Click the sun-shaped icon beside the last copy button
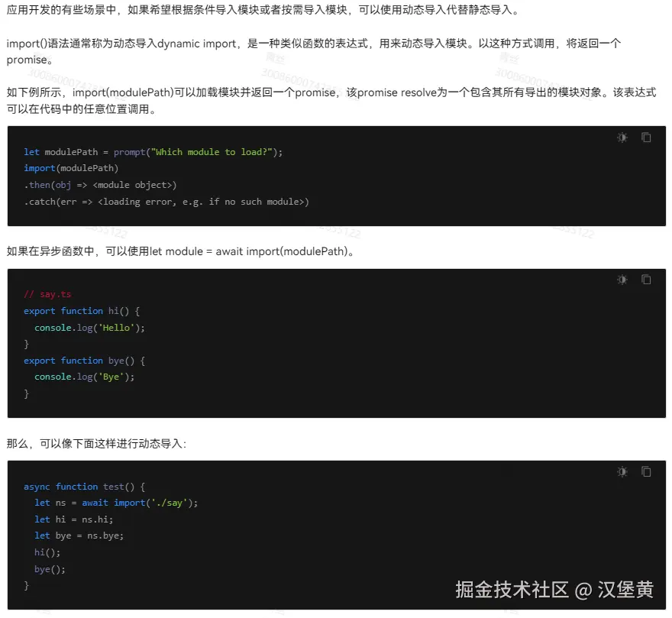Screen dimensions: 672x618 pyautogui.click(x=622, y=471)
